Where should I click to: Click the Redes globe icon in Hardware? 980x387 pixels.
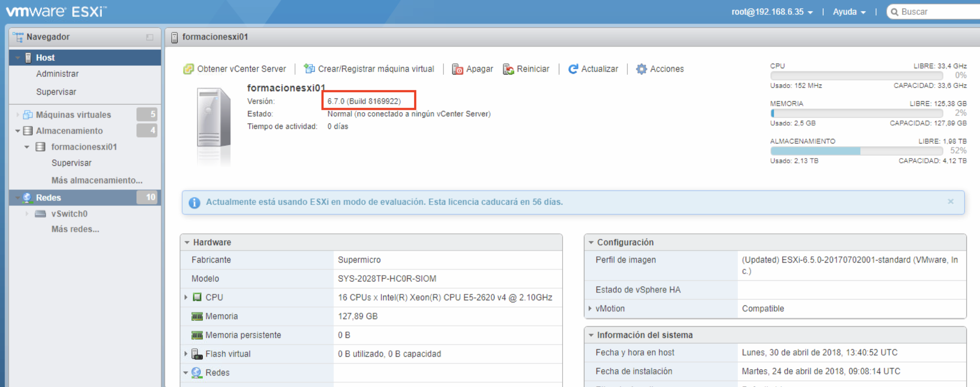point(196,372)
